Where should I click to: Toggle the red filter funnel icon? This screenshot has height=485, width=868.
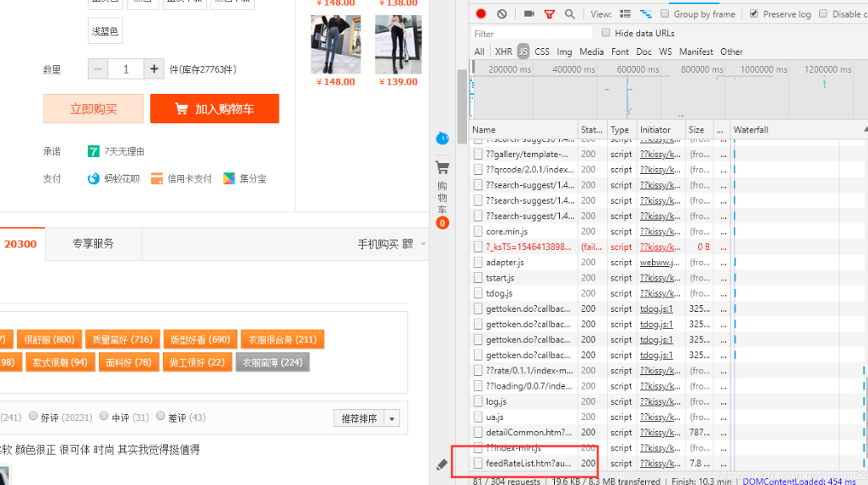coord(549,14)
